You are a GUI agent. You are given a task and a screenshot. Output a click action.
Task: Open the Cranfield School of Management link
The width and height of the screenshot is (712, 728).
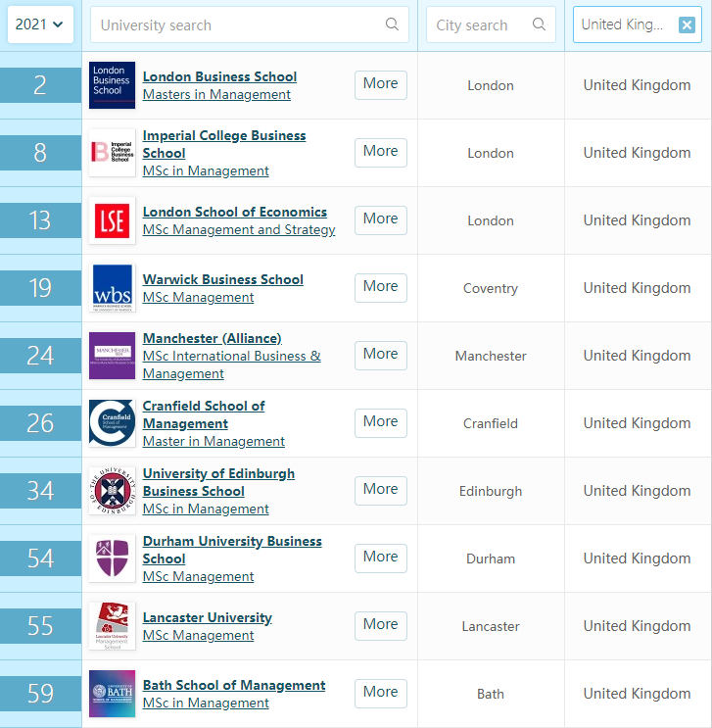204,414
